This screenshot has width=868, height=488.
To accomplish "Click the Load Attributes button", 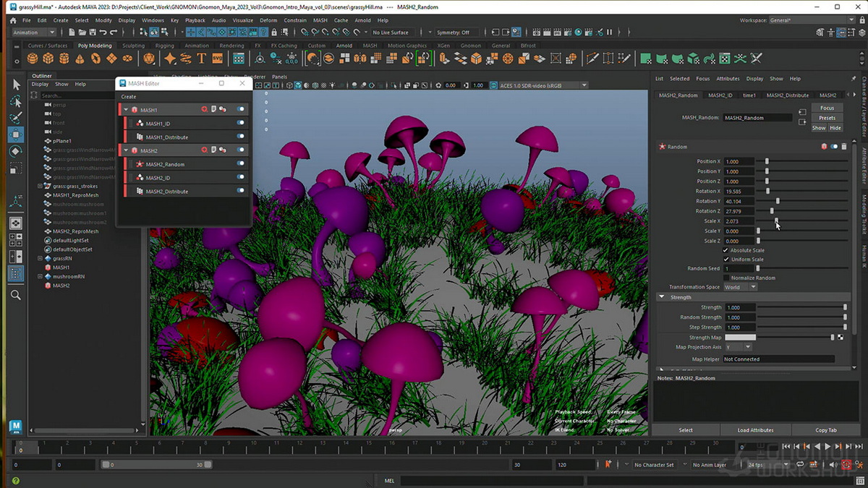I will click(x=756, y=430).
